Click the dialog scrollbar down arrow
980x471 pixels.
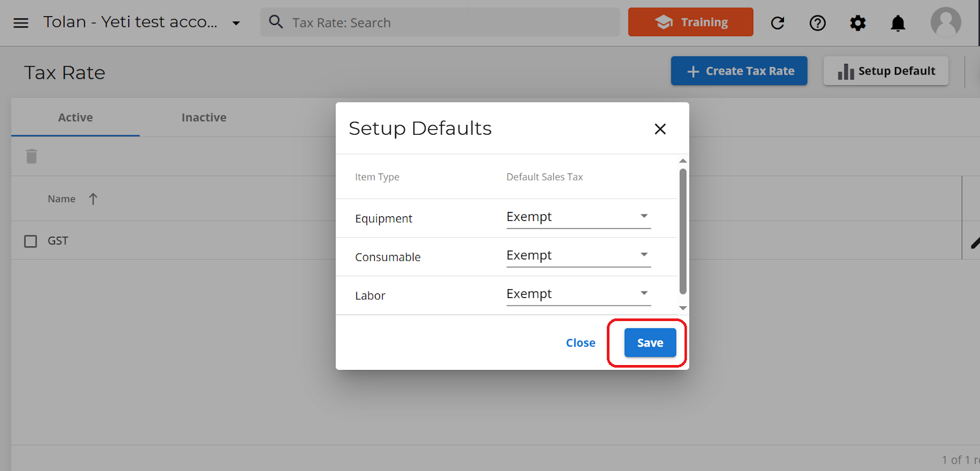(683, 308)
